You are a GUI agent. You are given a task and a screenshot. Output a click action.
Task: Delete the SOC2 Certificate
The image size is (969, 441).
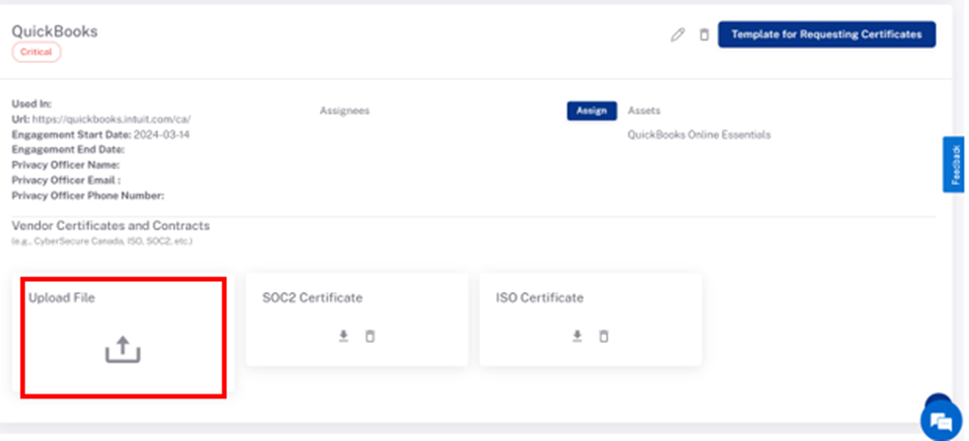coord(370,336)
